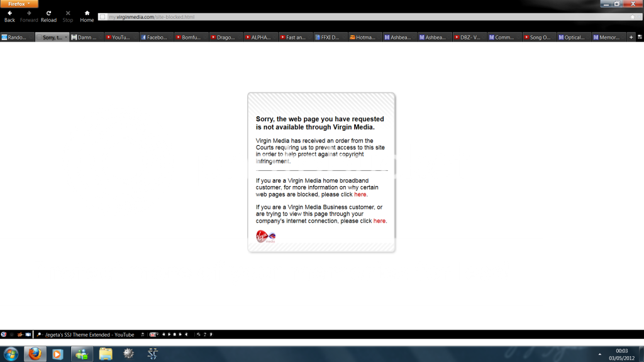Select the Song O... YouTube tab
Viewport: 644px width, 362px height.
[538, 37]
